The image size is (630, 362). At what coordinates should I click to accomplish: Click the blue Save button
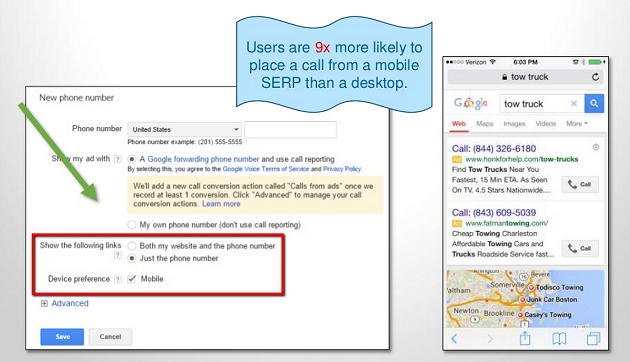(x=62, y=337)
